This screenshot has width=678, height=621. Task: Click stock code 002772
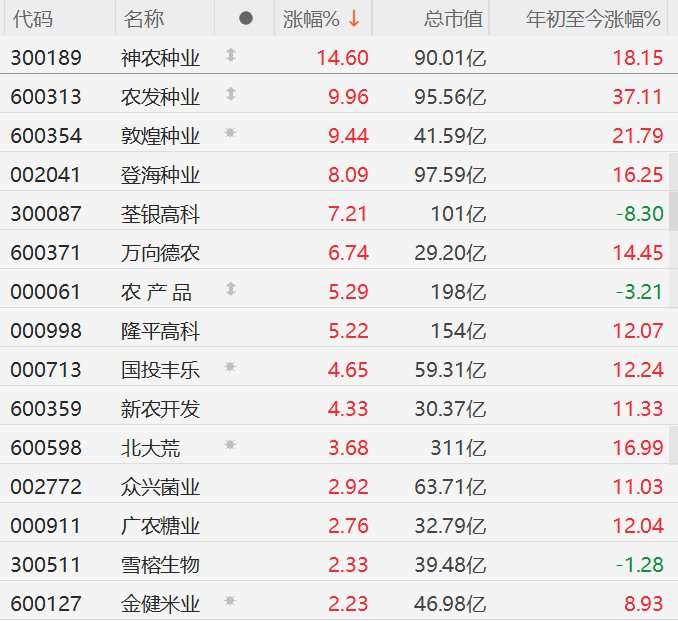[x=46, y=487]
